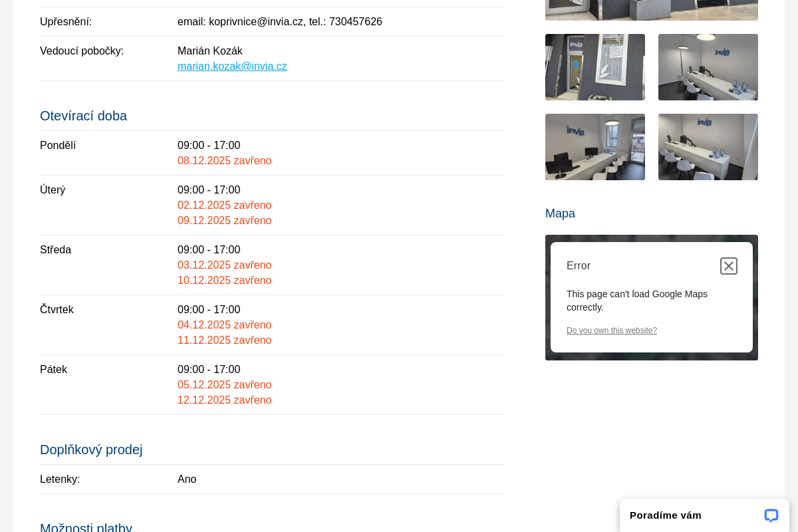This screenshot has width=798, height=532.
Task: Select the Mapa heading
Action: click(x=560, y=213)
